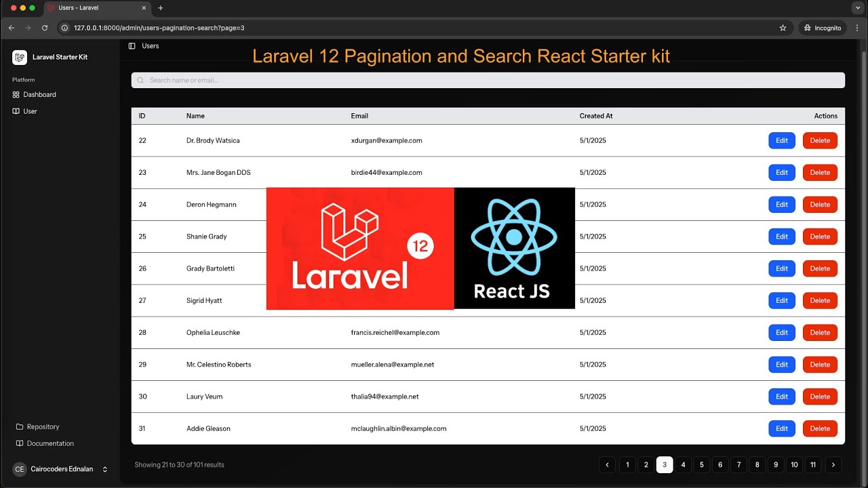Go to previous page arrow
Screen dimensions: 868x488
[607, 465]
